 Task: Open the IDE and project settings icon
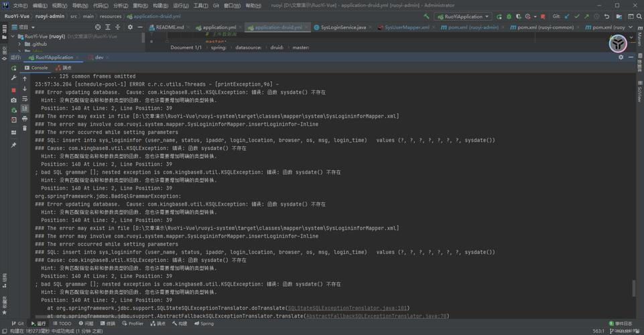coord(619,17)
